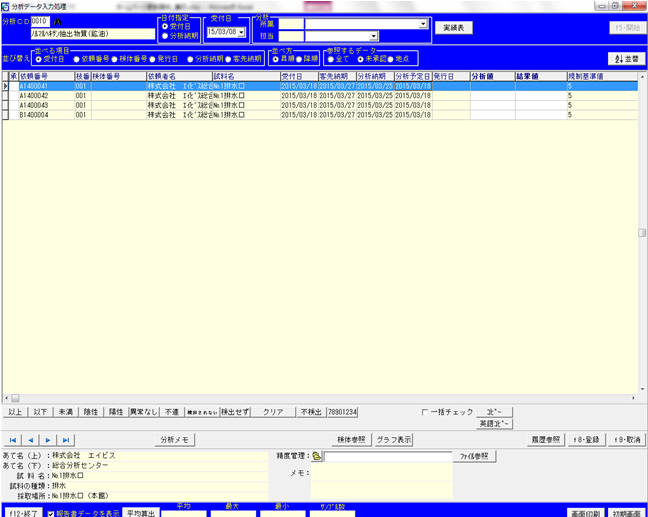648x517 pixels.
Task: Select 全て under 参照するデータ
Action: tap(331, 59)
